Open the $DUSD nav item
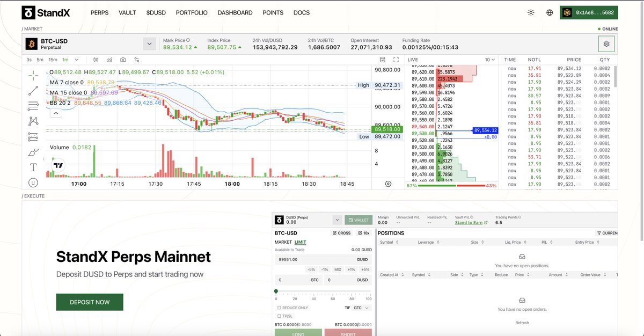 click(x=156, y=12)
